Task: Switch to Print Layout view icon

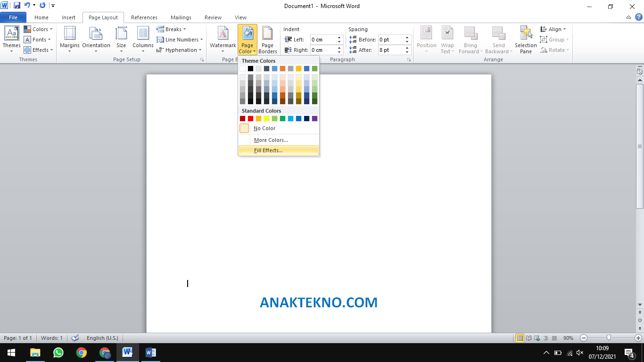Action: (520, 338)
